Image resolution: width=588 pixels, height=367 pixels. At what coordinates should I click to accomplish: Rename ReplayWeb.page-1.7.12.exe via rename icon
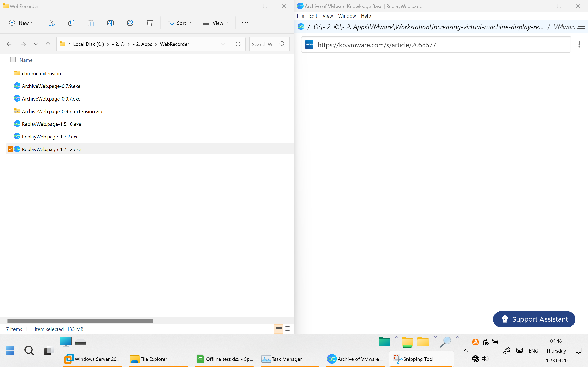point(110,23)
